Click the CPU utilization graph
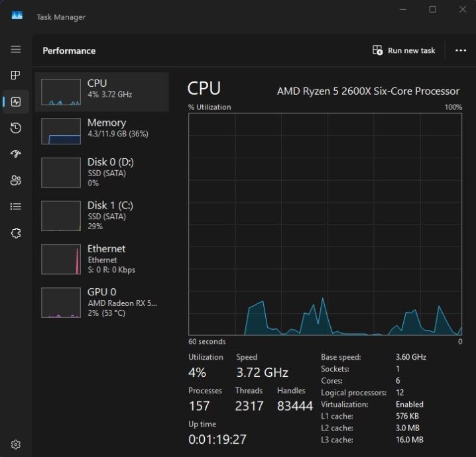This screenshot has height=457, width=476. pos(325,225)
